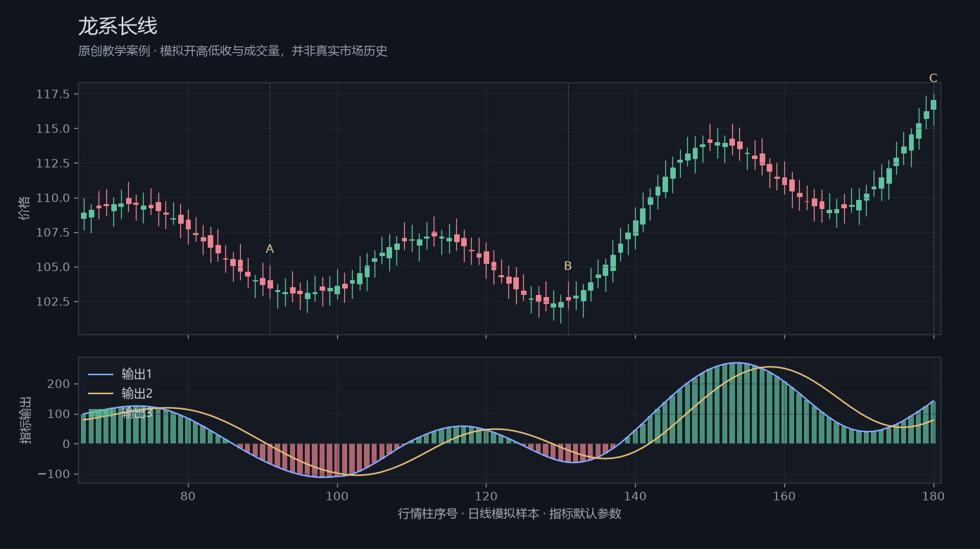
Task: Click x-axis tick 80
Action: 188,496
